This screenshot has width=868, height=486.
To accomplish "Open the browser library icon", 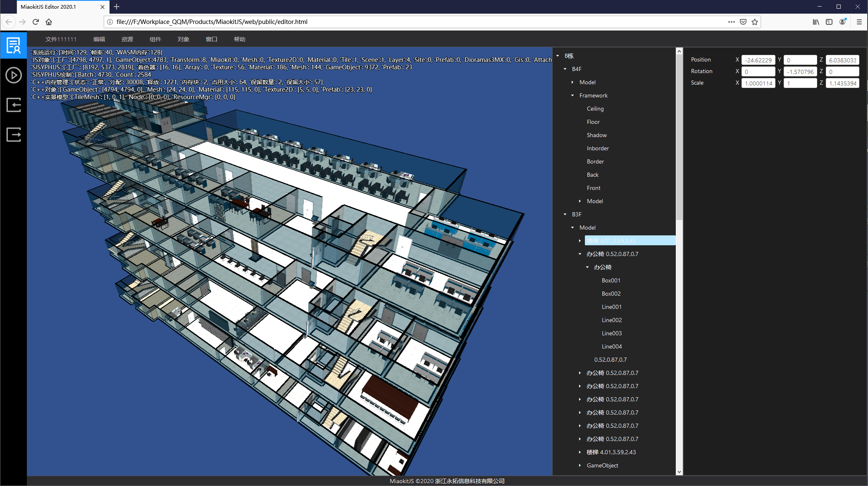I will (x=816, y=22).
